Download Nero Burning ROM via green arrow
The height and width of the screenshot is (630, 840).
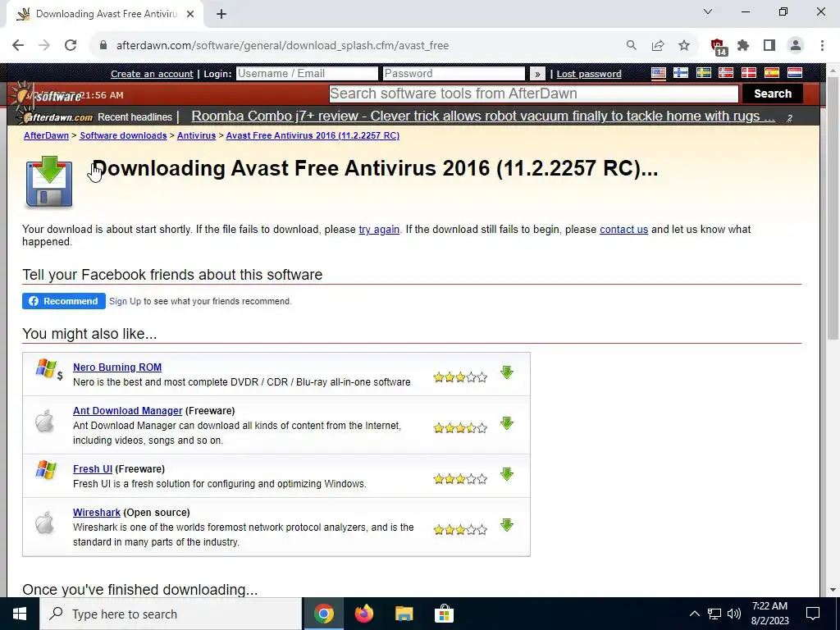[x=507, y=372]
